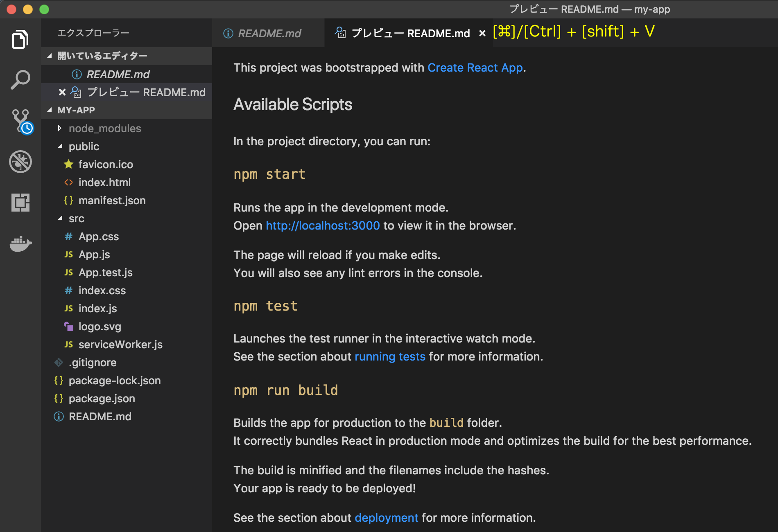Image resolution: width=778 pixels, height=532 pixels.
Task: Switch to the README.md editor tab
Action: [x=269, y=33]
